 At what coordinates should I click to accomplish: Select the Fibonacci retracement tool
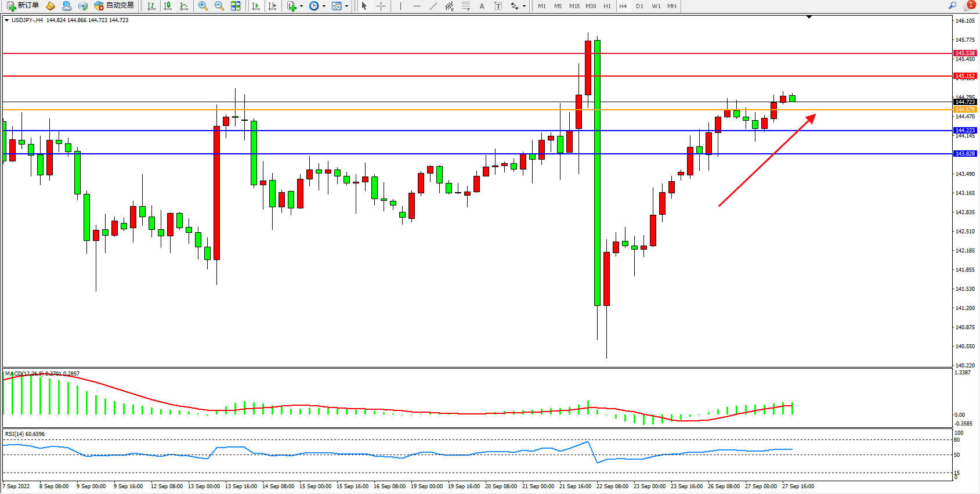(465, 6)
